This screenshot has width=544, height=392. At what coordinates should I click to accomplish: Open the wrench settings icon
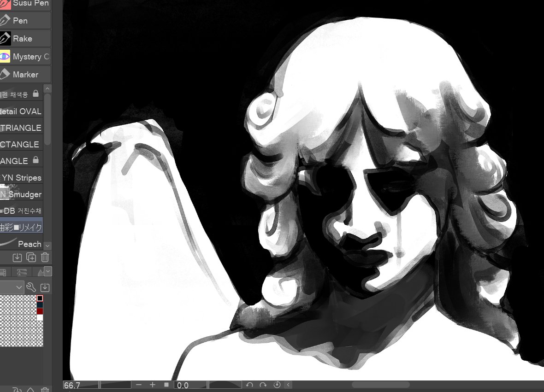[x=32, y=287]
